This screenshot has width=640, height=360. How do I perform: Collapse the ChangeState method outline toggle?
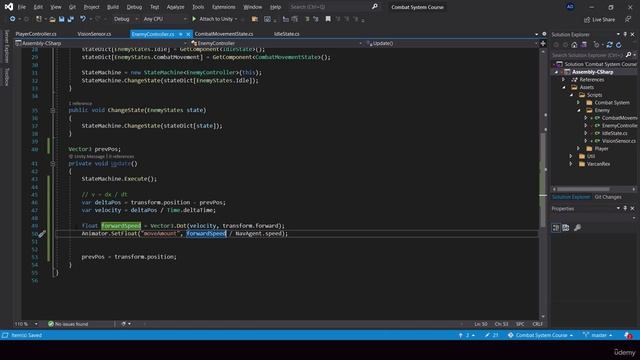[53, 110]
